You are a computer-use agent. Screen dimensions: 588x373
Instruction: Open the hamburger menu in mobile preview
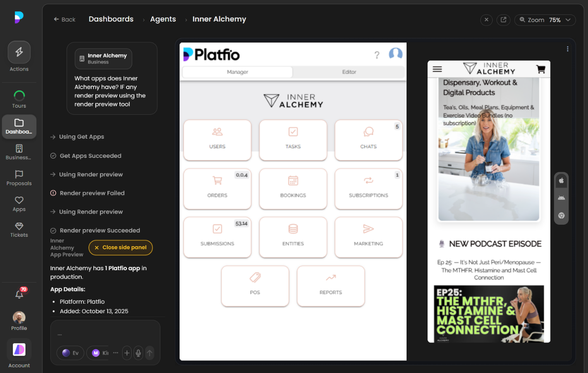tap(437, 69)
